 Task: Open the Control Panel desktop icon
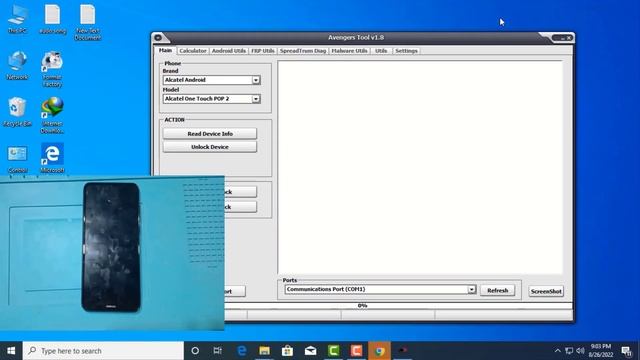click(18, 159)
